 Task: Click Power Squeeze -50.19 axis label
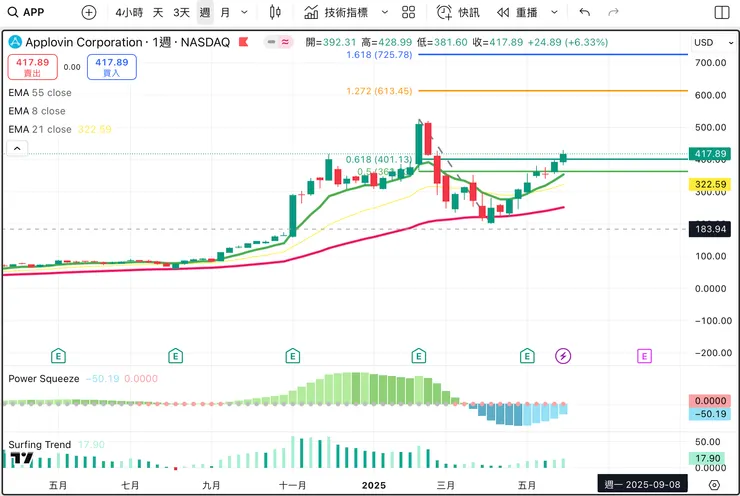click(x=710, y=414)
